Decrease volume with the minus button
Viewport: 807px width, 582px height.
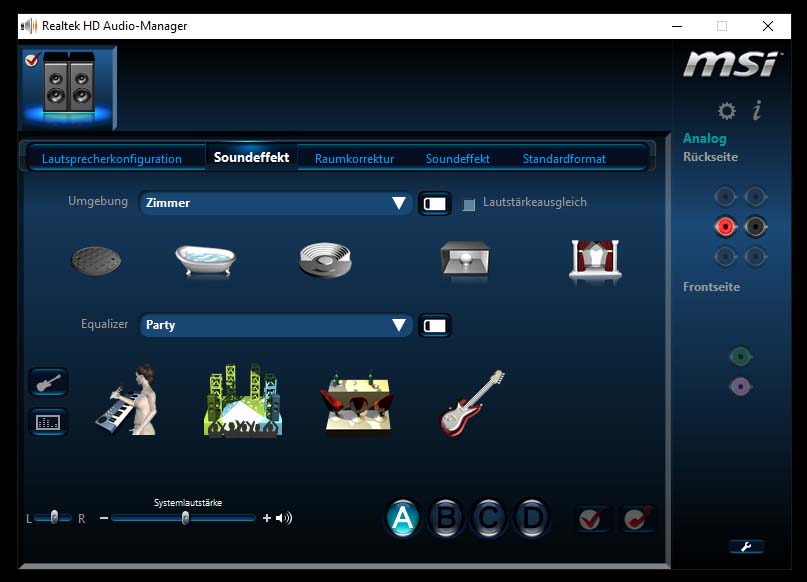104,518
